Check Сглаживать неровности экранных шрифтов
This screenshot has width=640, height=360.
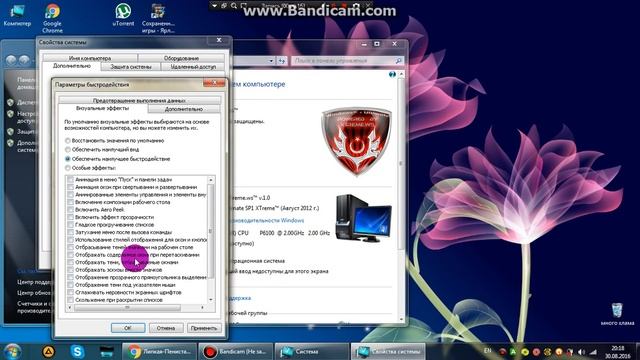[x=71, y=292]
